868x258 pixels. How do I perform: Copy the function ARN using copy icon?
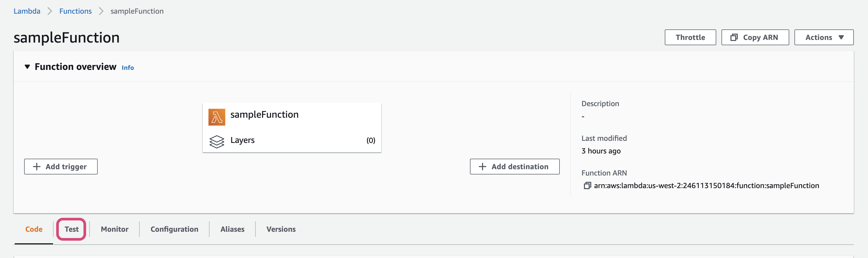(x=587, y=186)
